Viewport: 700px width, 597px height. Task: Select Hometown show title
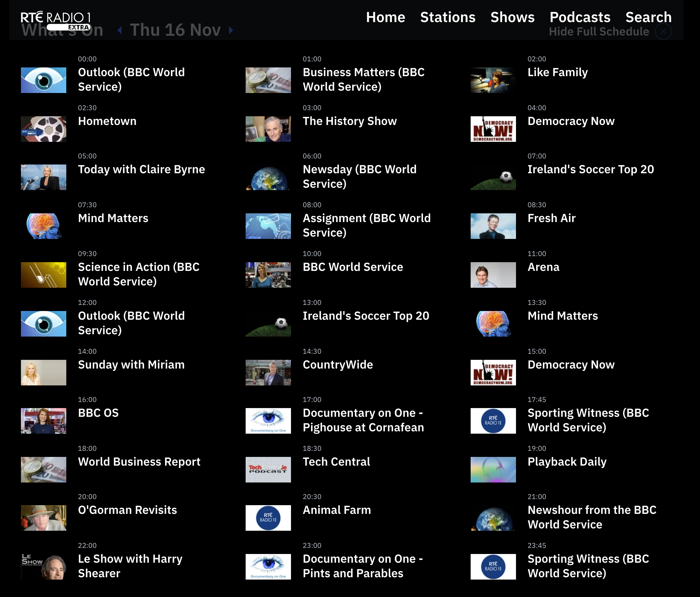(107, 121)
